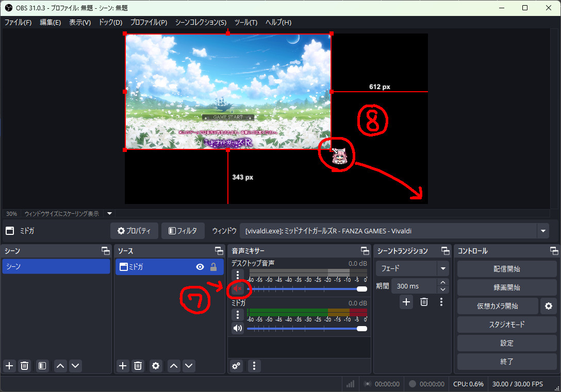Open the ドック(D) menu

tap(110, 22)
